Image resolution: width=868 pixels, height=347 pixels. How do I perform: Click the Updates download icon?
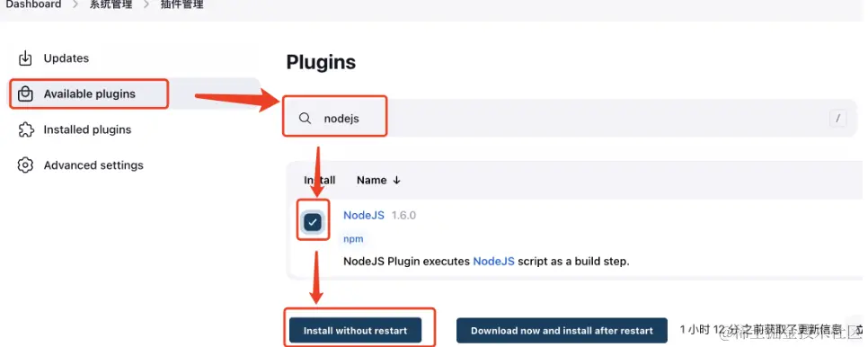click(x=25, y=58)
